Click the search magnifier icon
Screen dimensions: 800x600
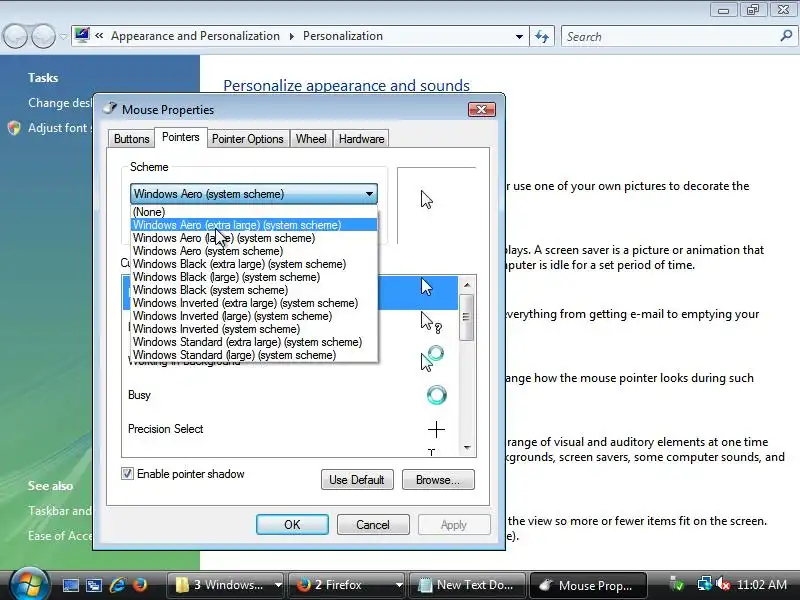coord(786,36)
